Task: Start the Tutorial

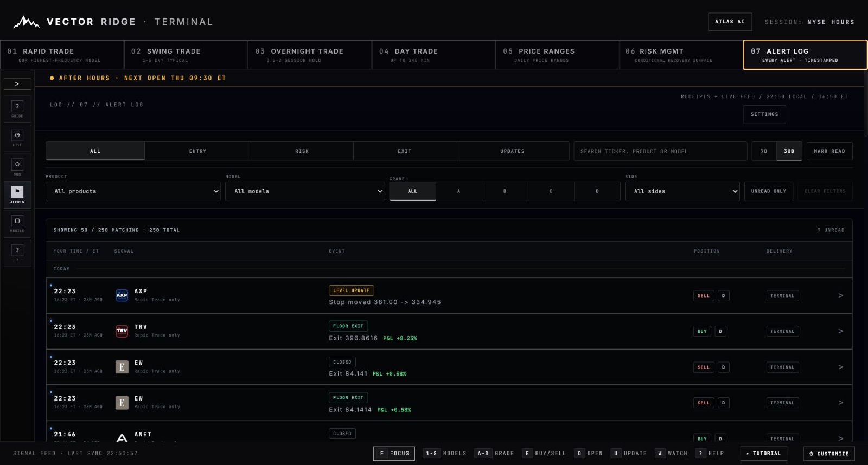Action: tap(764, 454)
